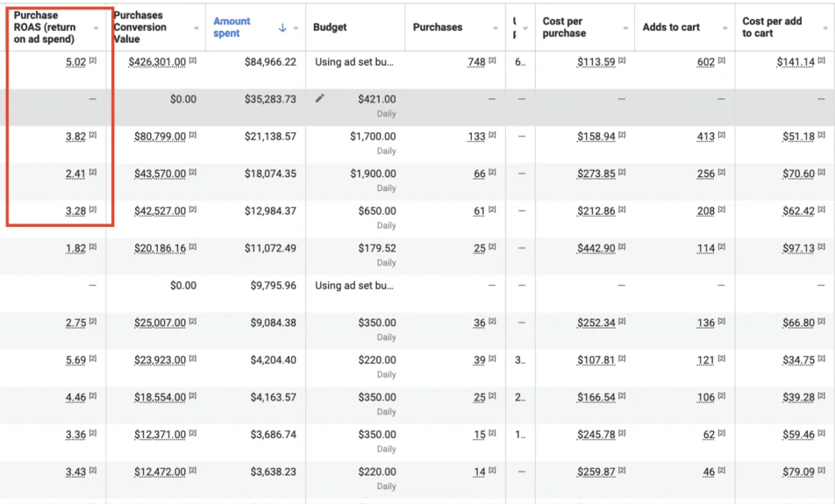
Task: Click the blue sort arrow in Amount spent header
Action: (282, 28)
